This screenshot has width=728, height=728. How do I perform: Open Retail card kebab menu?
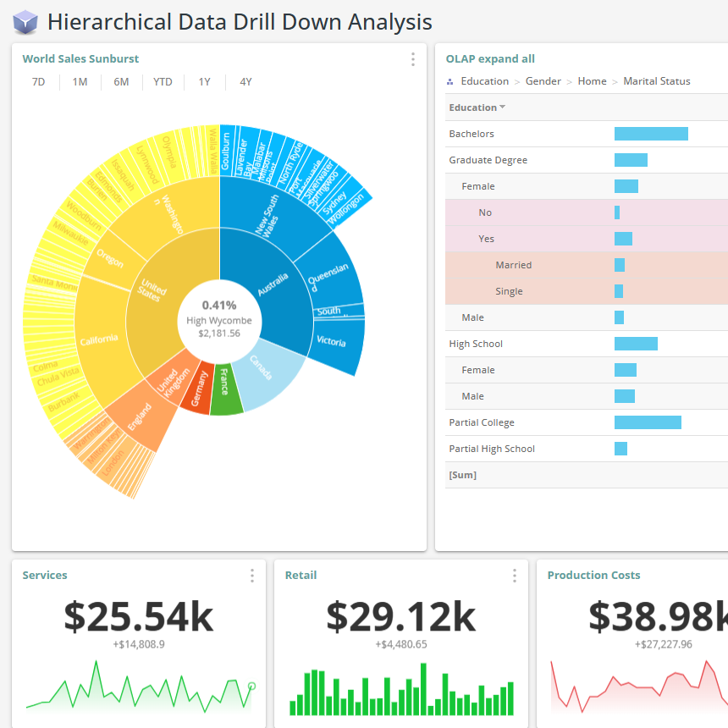click(515, 576)
